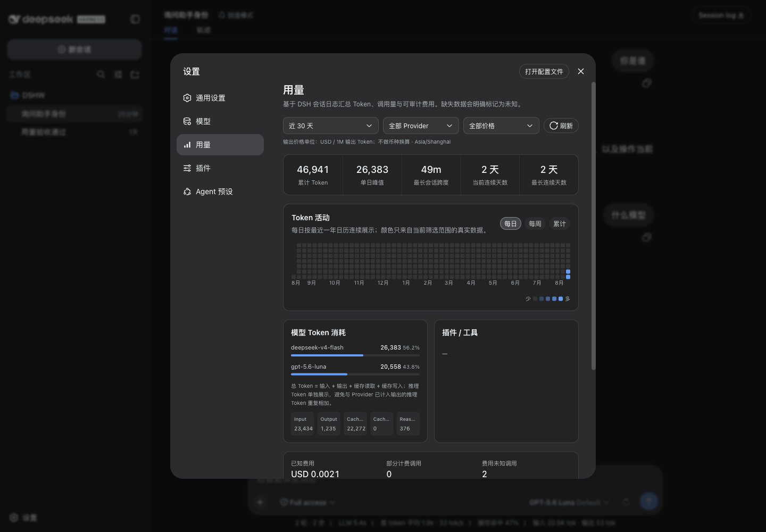Screen dimensions: 766x532
Task: Click the plus attachment icon in the chat input
Action: click(x=260, y=502)
